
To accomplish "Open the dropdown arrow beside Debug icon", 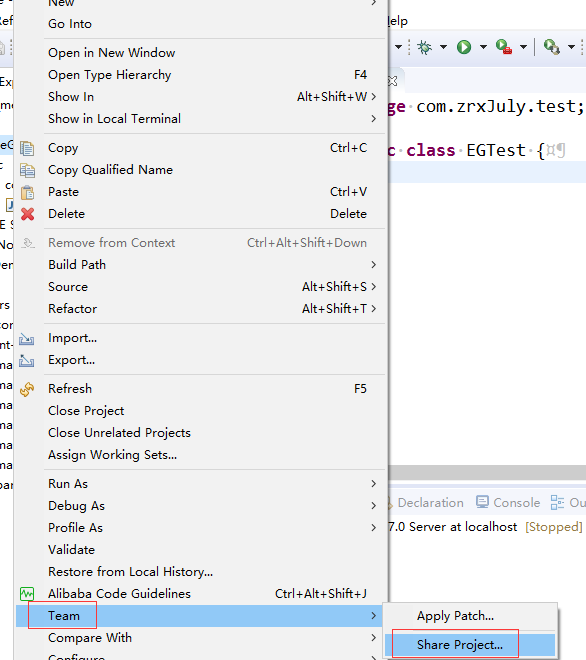I will click(443, 47).
